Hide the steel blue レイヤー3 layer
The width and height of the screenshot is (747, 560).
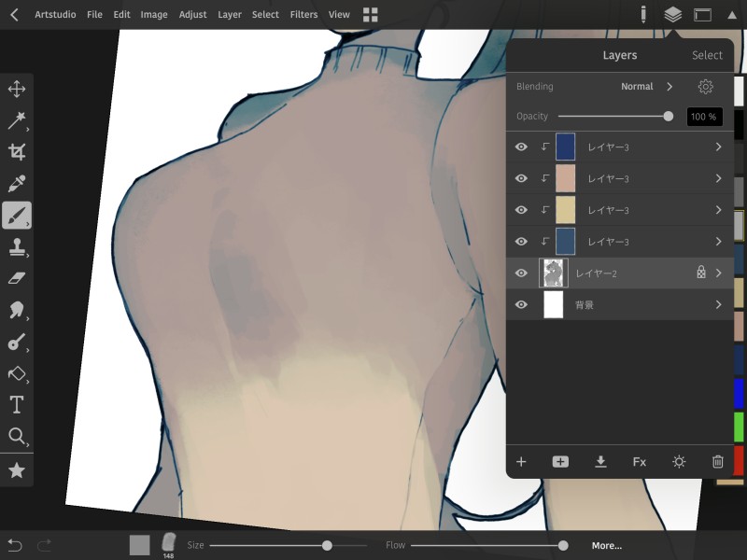tap(521, 242)
